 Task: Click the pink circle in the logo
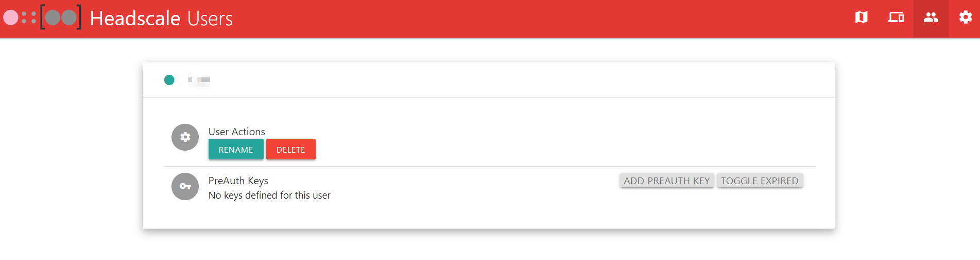(11, 18)
